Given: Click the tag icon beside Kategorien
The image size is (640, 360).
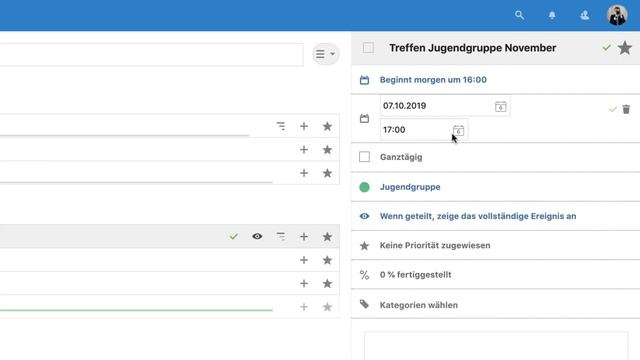Looking at the screenshot, I should [364, 304].
